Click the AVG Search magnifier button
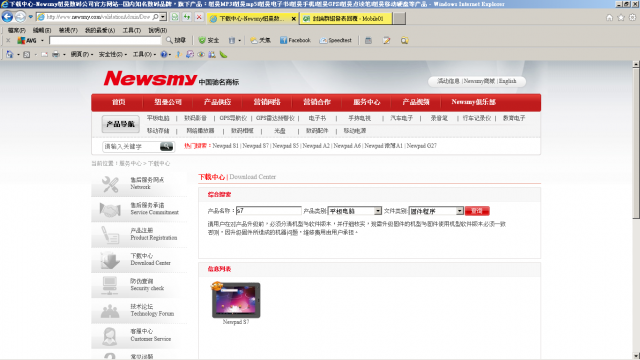 [x=176, y=40]
